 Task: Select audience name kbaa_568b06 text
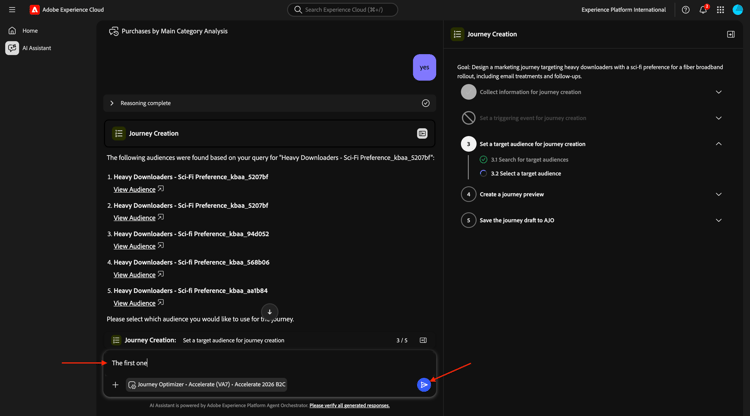(x=191, y=262)
